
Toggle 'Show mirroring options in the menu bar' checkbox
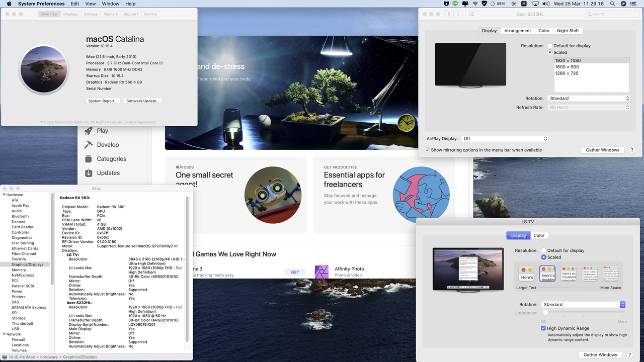click(x=427, y=150)
